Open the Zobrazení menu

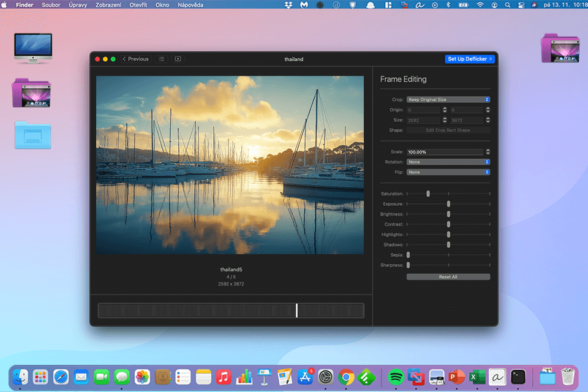pyautogui.click(x=108, y=5)
